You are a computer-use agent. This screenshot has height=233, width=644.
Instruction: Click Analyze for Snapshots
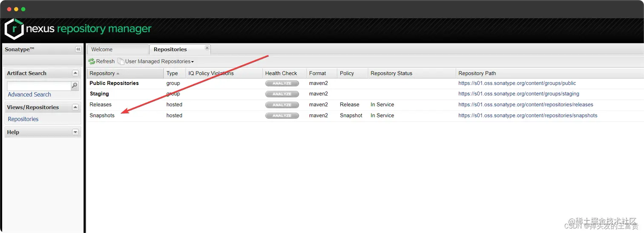coord(282,116)
